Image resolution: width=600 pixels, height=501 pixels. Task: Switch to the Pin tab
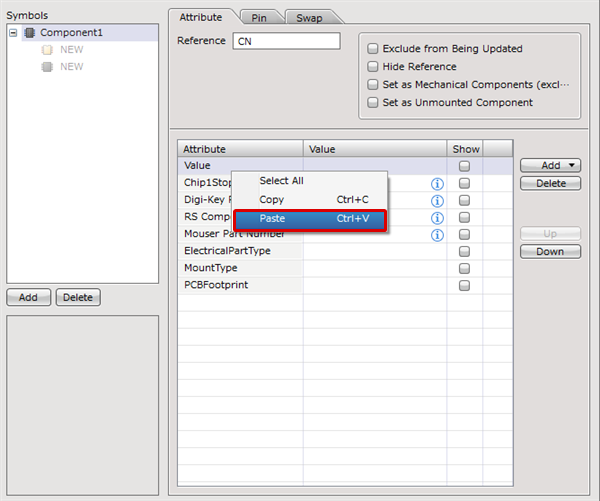pyautogui.click(x=259, y=18)
